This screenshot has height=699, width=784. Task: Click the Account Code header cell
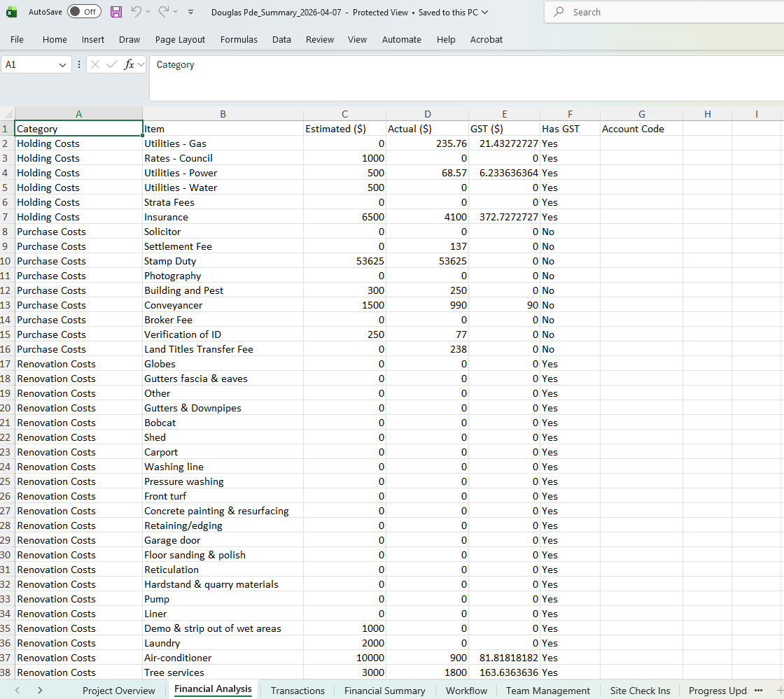[x=641, y=129]
